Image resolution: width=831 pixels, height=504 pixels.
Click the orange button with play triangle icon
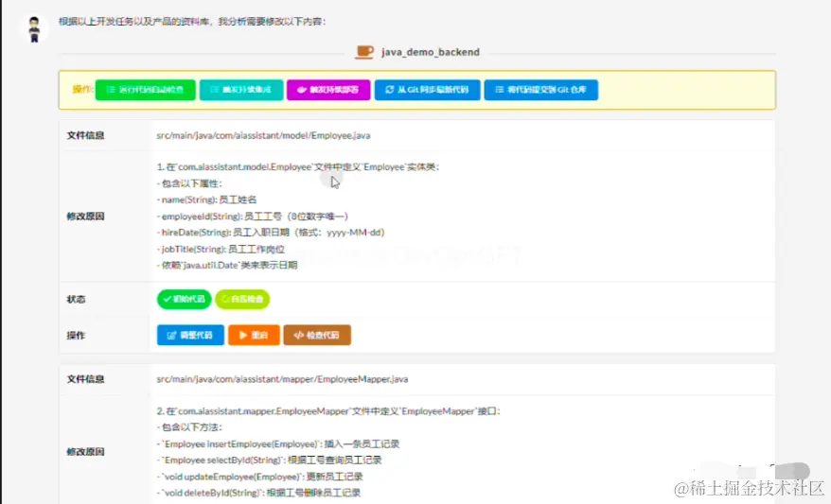[254, 335]
